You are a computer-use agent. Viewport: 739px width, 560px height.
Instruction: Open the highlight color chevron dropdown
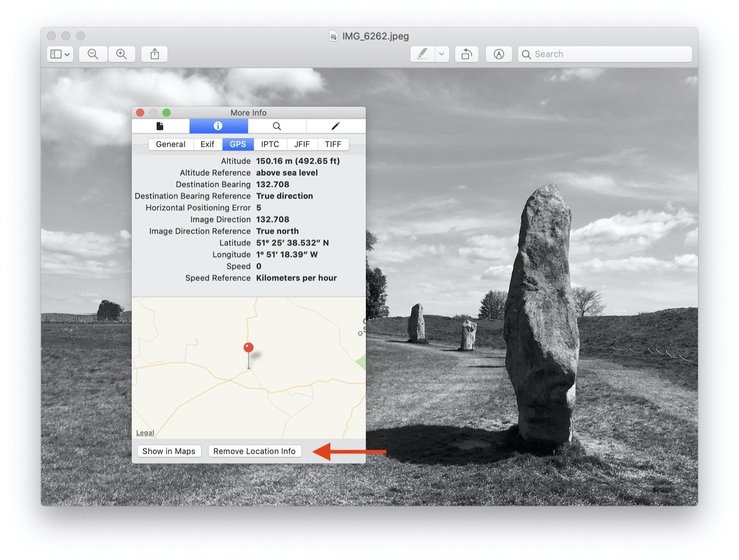point(441,54)
